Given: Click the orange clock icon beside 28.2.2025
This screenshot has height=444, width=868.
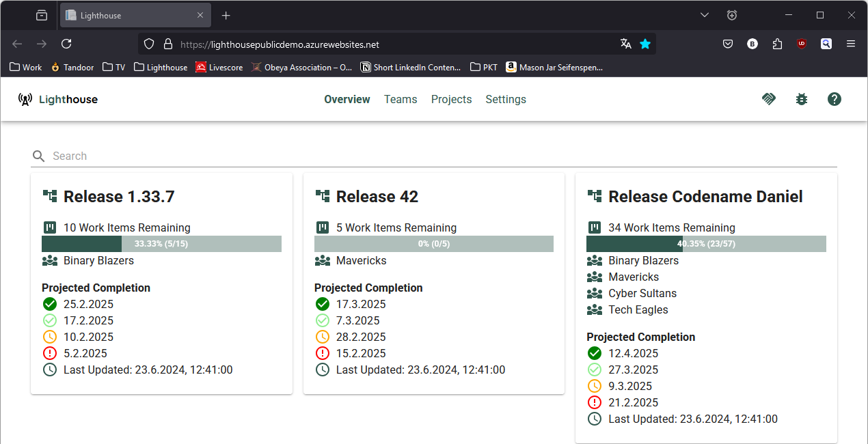Looking at the screenshot, I should pyautogui.click(x=323, y=337).
